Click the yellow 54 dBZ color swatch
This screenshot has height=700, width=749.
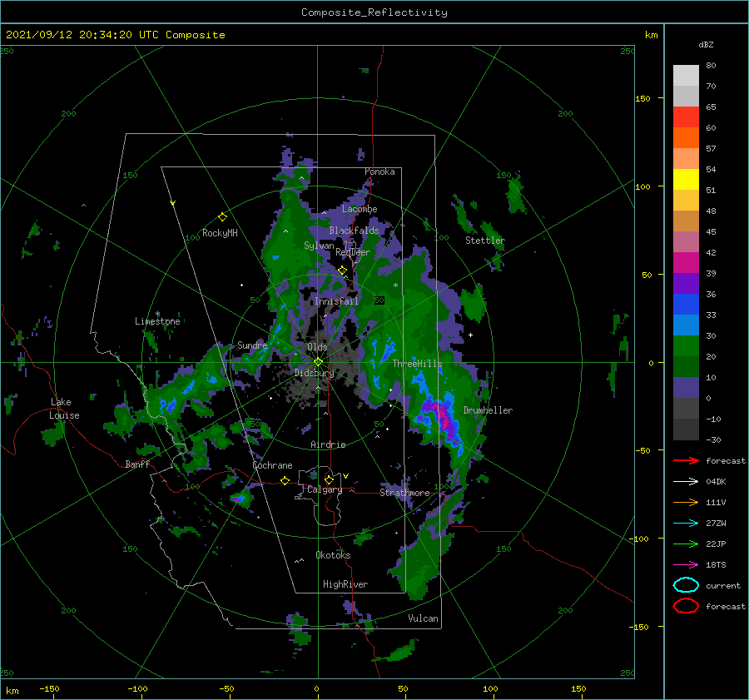tap(686, 179)
